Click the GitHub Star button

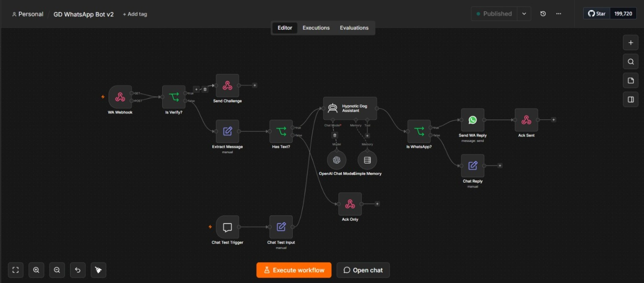[597, 14]
